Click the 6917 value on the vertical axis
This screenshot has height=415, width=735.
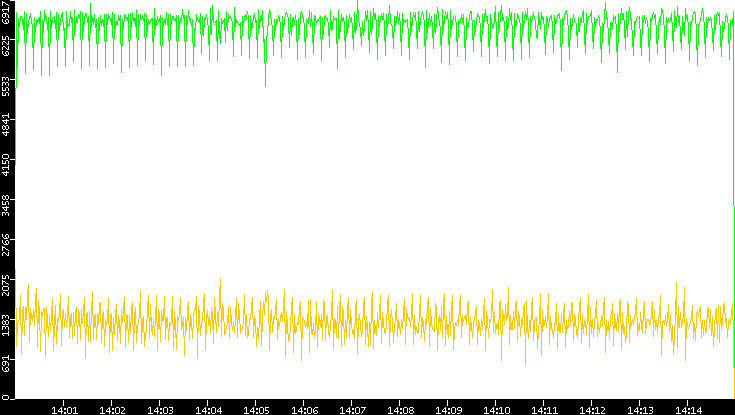coord(6,12)
